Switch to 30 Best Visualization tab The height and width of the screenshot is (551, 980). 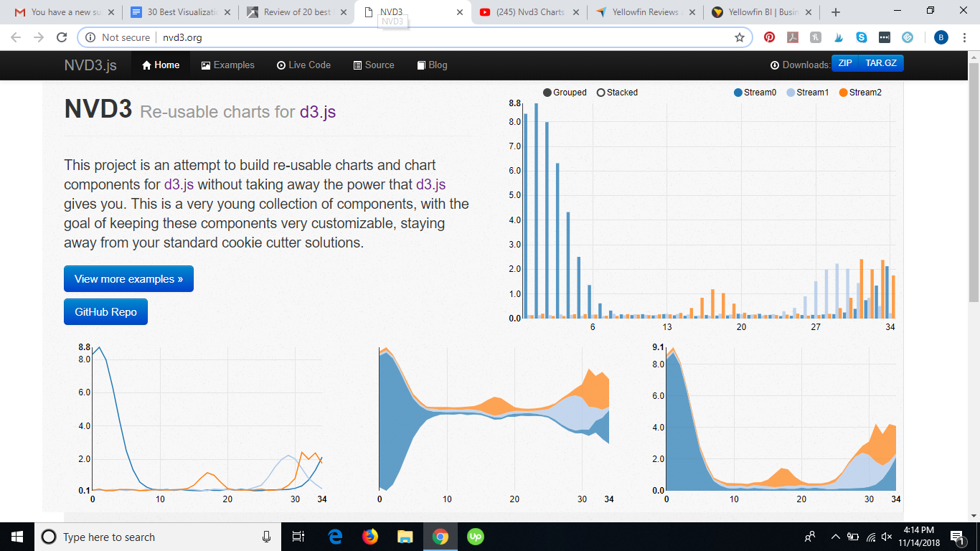pyautogui.click(x=182, y=12)
